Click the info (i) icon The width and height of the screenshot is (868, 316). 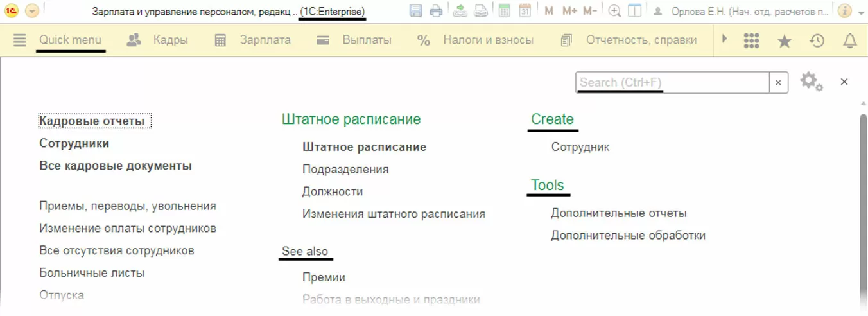845,12
